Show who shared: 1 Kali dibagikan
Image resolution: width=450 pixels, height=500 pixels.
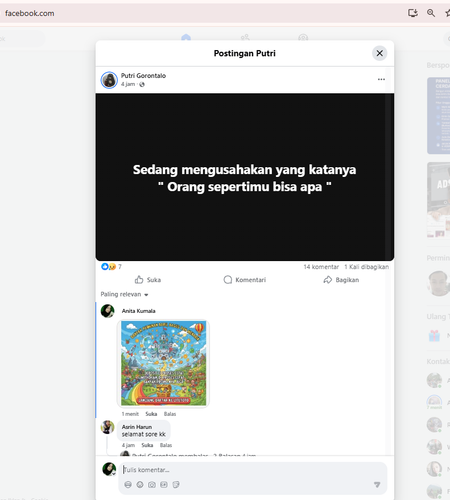point(366,267)
